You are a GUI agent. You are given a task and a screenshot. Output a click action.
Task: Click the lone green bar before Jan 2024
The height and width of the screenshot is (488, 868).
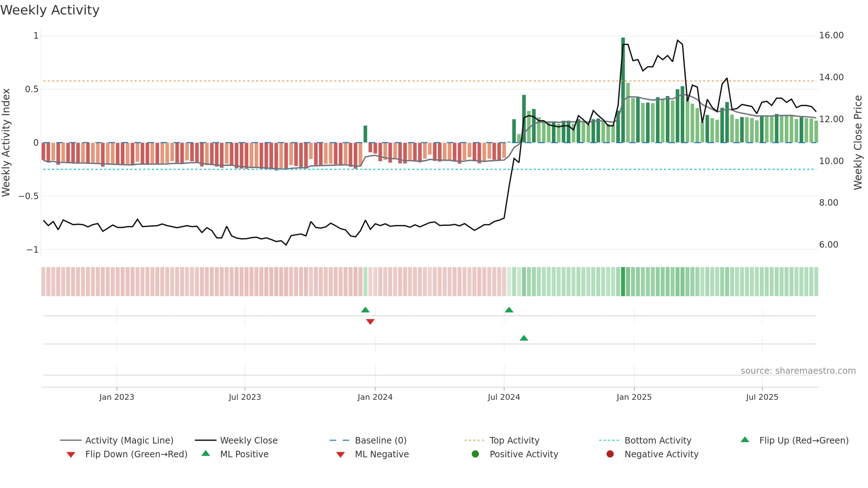coord(365,134)
